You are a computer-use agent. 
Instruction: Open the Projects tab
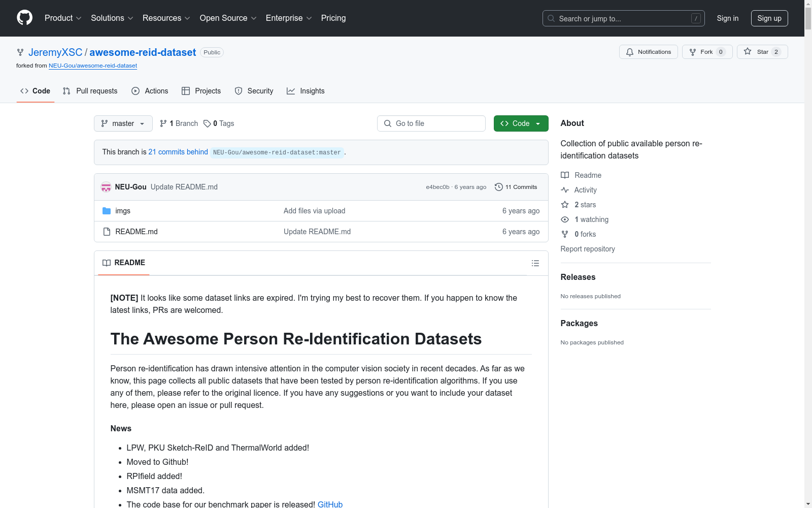point(201,91)
